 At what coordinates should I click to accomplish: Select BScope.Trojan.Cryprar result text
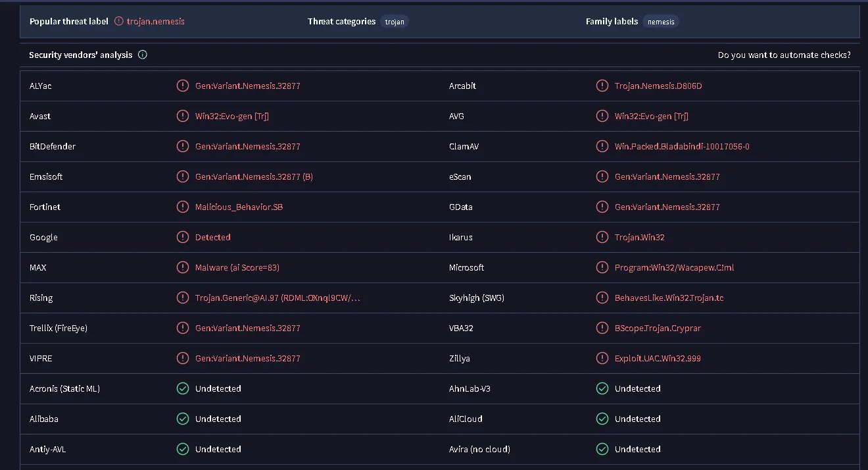(658, 328)
